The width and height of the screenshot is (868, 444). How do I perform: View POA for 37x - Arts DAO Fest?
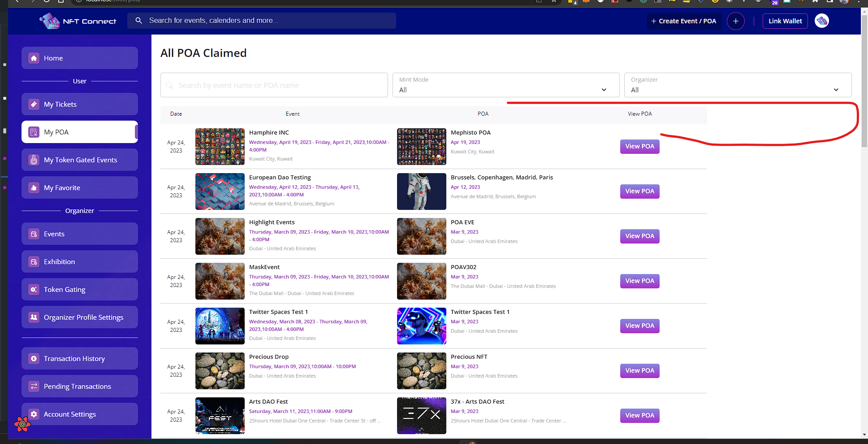coord(640,415)
